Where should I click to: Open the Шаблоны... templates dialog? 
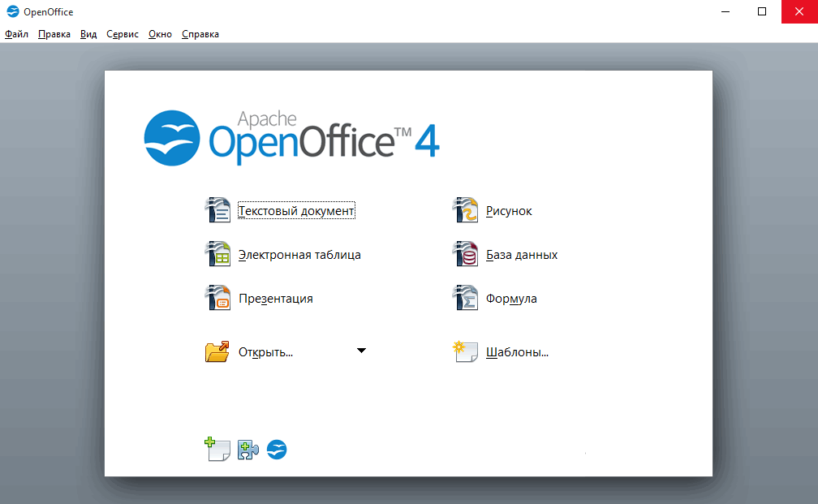(518, 352)
